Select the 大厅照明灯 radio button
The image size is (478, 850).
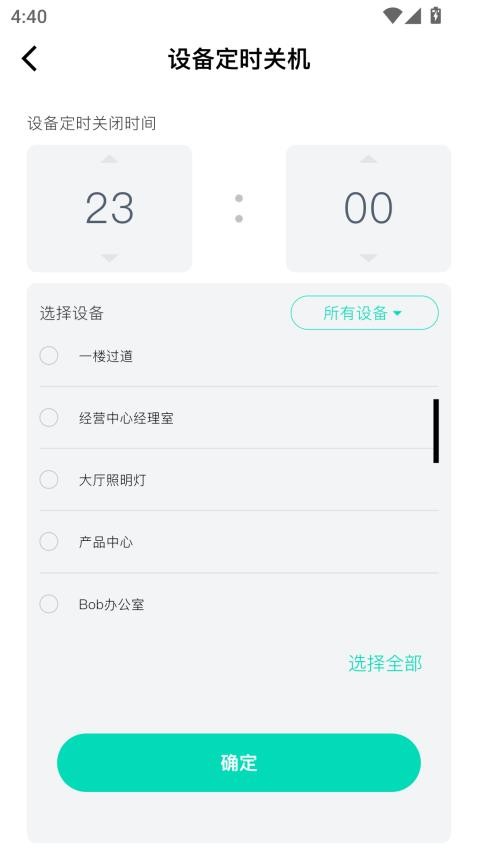click(x=49, y=480)
